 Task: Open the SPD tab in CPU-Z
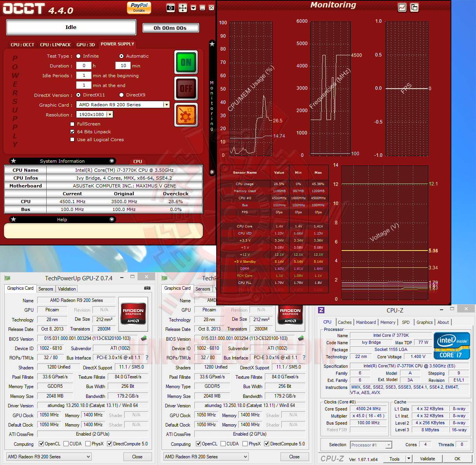[x=406, y=322]
